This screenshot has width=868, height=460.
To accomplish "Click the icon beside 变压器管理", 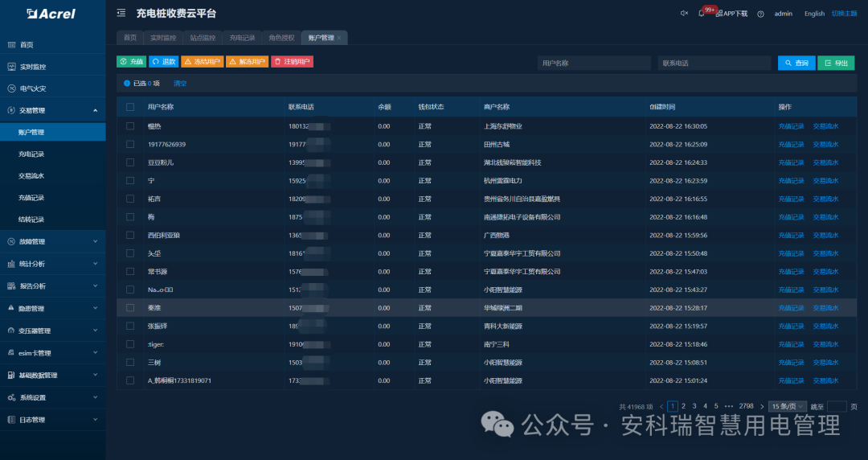I will (x=11, y=331).
